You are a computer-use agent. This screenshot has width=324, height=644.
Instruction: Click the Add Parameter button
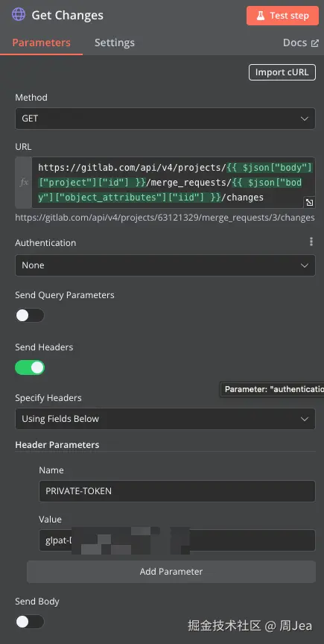tap(171, 572)
